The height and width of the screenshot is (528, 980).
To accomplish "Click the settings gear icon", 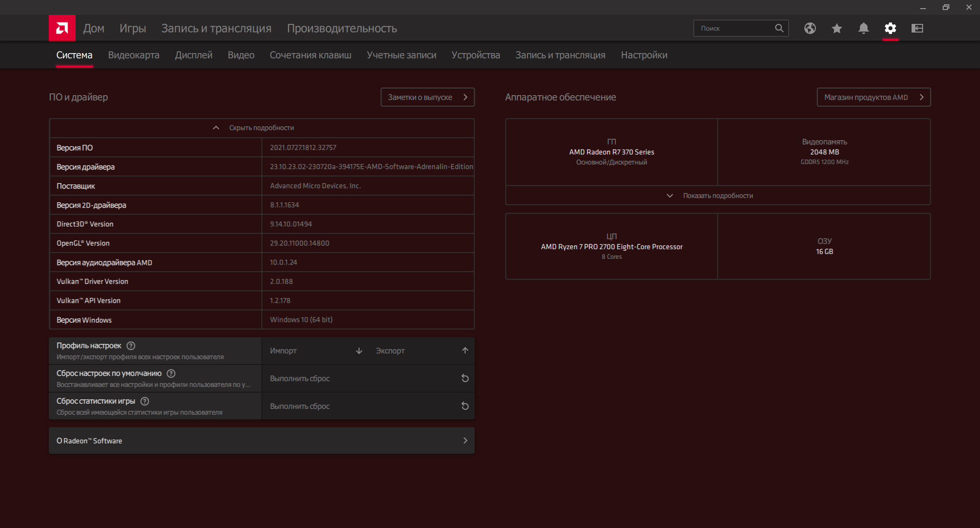I will (890, 28).
